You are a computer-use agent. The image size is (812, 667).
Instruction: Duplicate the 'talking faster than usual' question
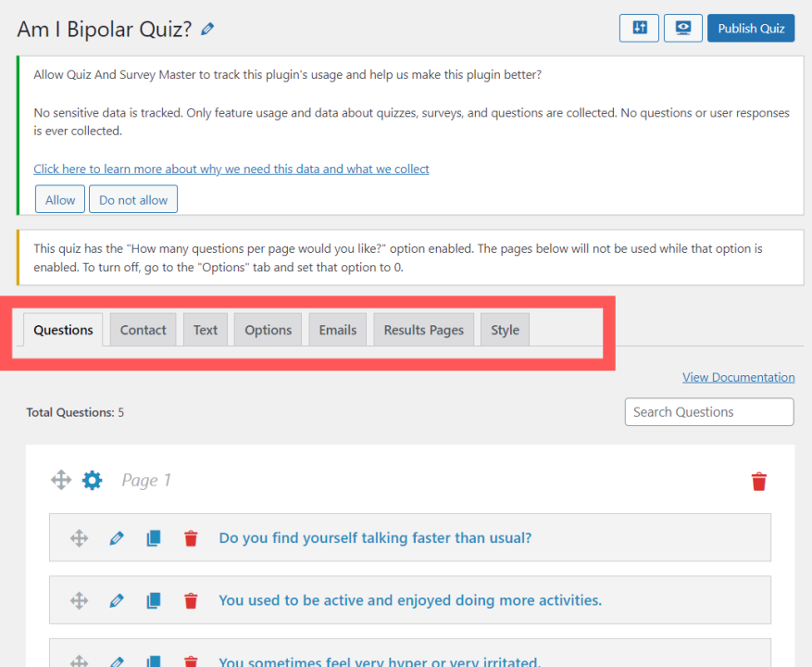[153, 537]
